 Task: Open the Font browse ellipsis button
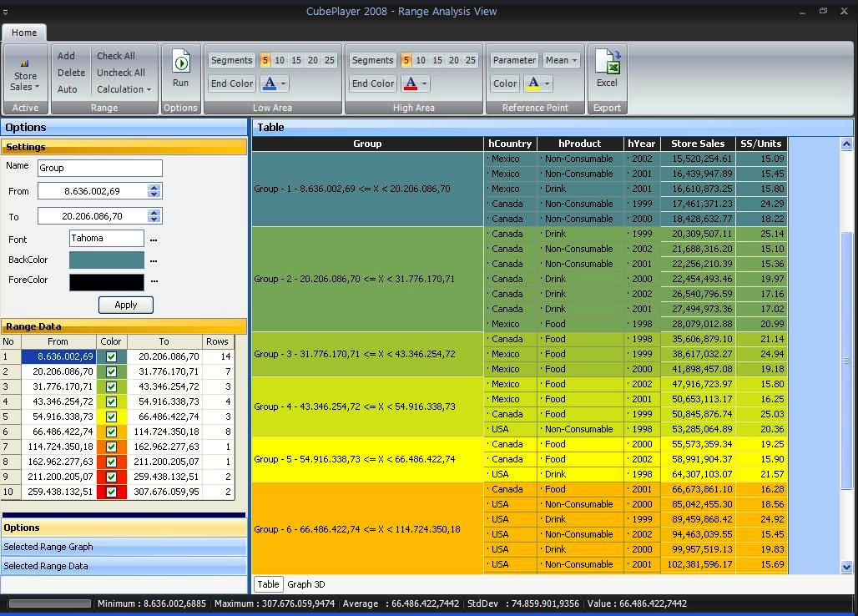point(154,240)
